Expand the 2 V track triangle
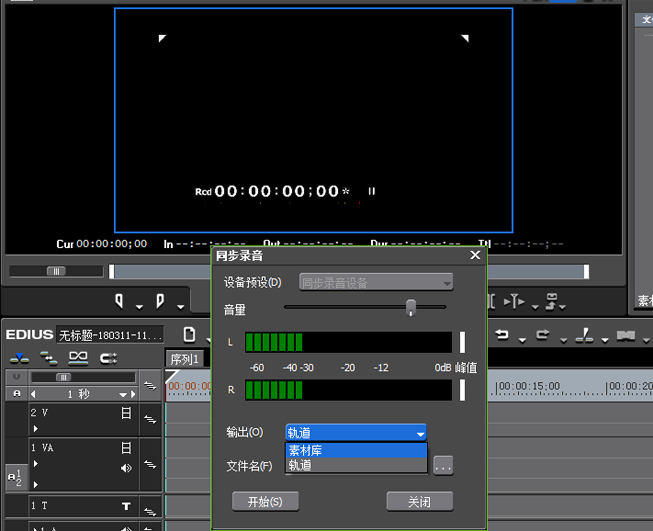Image resolution: width=653 pixels, height=531 pixels. point(35,428)
